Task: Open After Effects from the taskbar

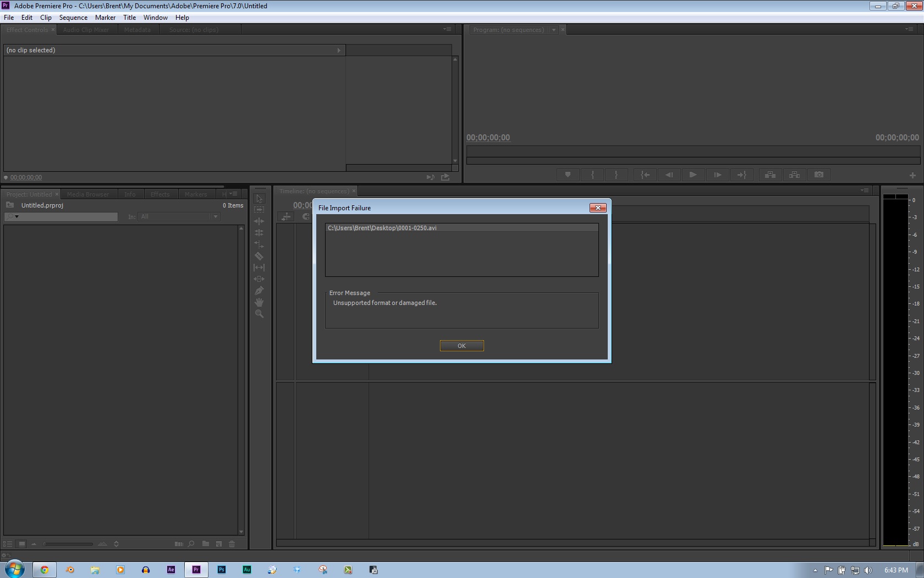Action: coord(171,570)
